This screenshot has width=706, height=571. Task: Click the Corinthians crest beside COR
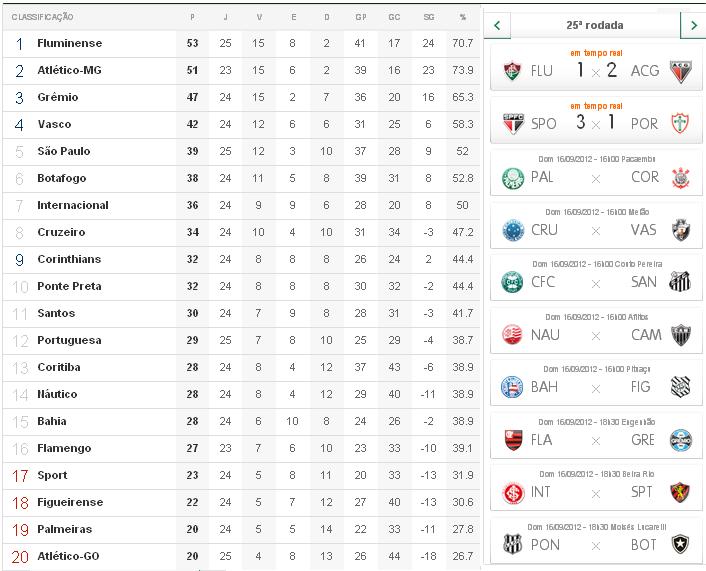pyautogui.click(x=680, y=178)
